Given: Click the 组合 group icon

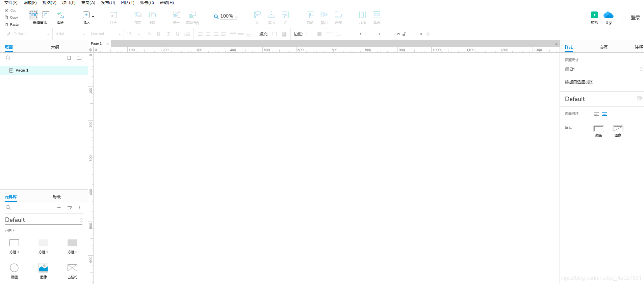Looking at the screenshot, I should point(176,15).
